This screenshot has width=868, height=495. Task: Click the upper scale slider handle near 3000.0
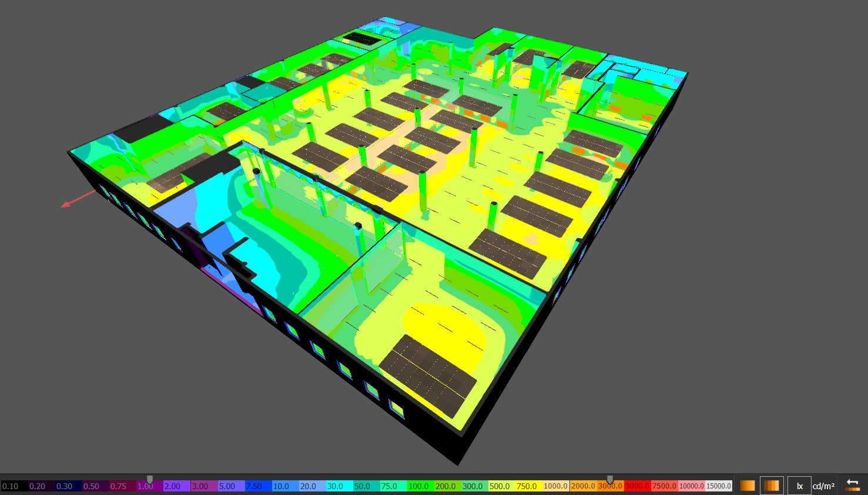pyautogui.click(x=610, y=480)
